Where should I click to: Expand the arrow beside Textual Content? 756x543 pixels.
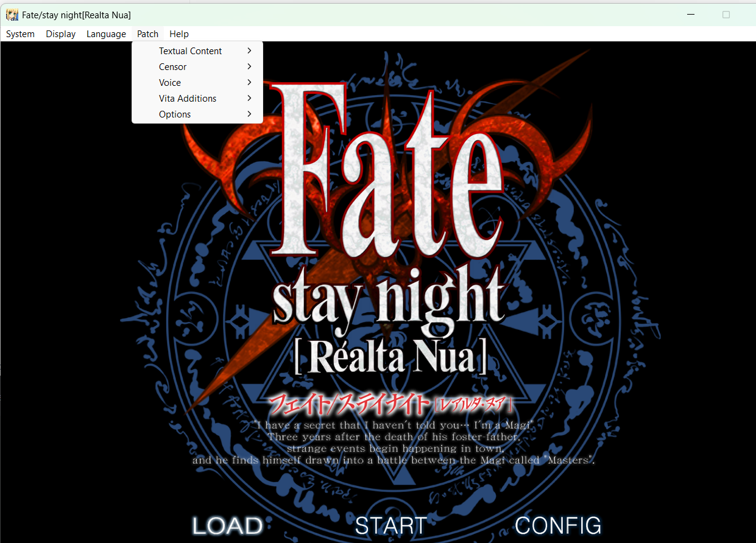250,51
